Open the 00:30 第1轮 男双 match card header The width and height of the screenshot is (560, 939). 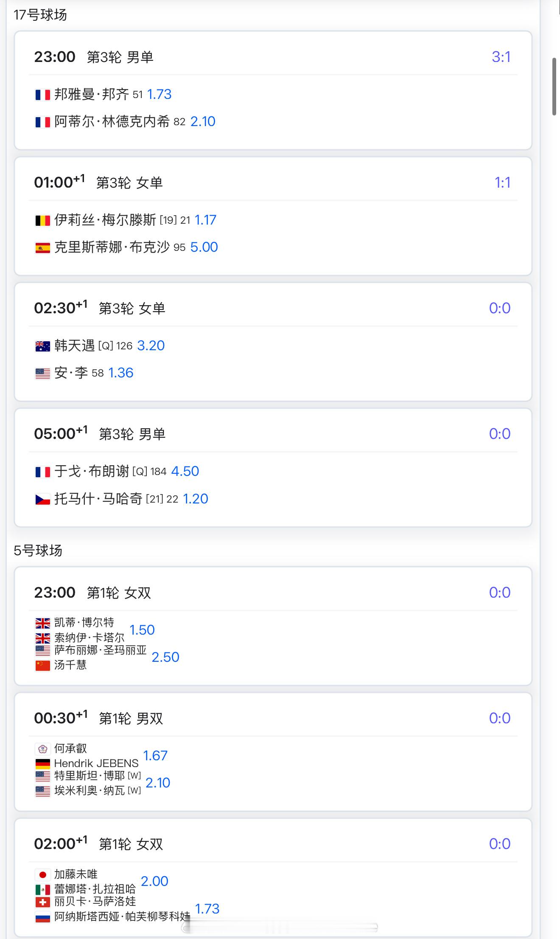(273, 718)
